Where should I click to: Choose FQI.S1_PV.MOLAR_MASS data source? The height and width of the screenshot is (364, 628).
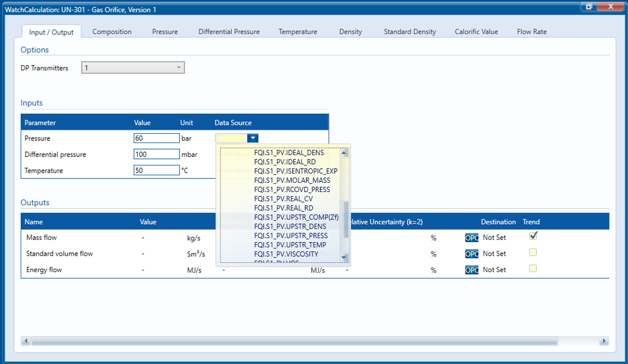tap(292, 180)
